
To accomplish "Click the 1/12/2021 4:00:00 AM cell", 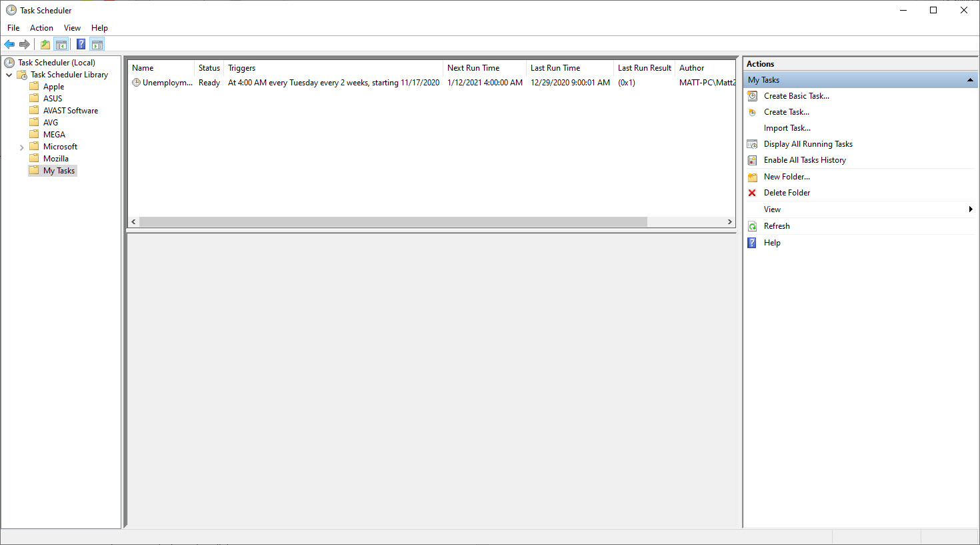I will 485,83.
